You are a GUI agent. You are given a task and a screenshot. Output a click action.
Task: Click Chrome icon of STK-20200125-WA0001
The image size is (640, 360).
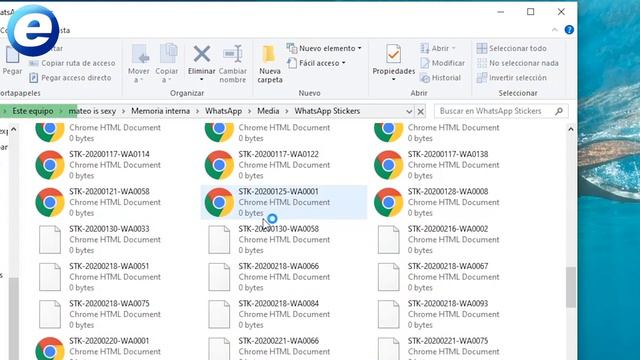219,202
